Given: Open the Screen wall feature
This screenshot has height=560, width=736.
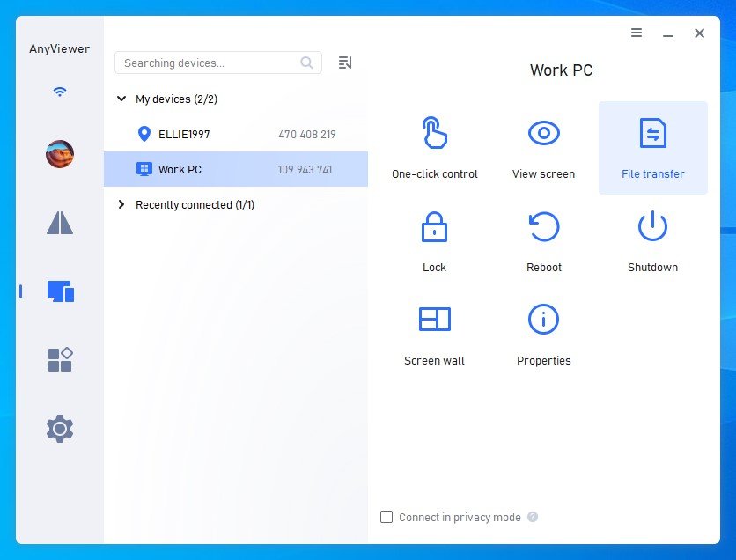Looking at the screenshot, I should tap(433, 320).
